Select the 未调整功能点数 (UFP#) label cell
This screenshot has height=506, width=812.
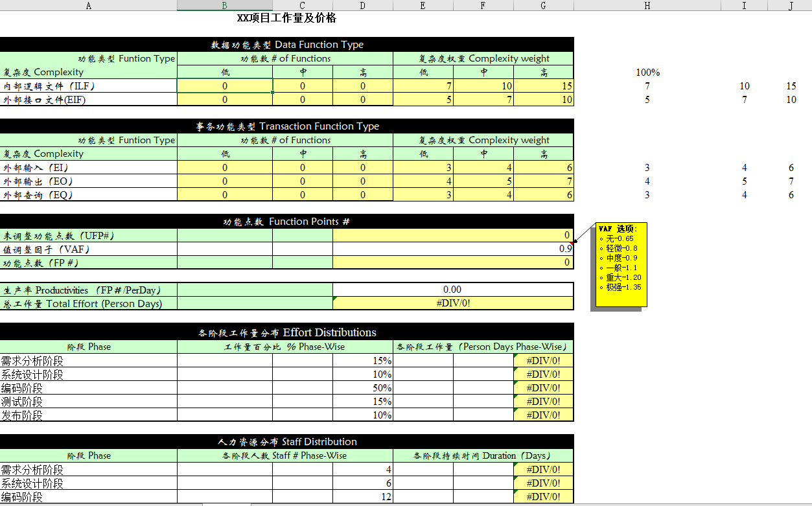[x=88, y=236]
